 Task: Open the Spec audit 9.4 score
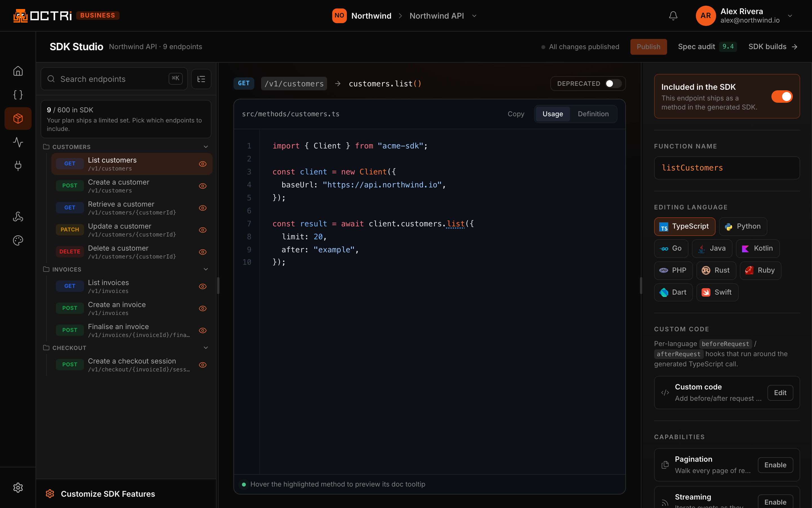[x=707, y=47]
